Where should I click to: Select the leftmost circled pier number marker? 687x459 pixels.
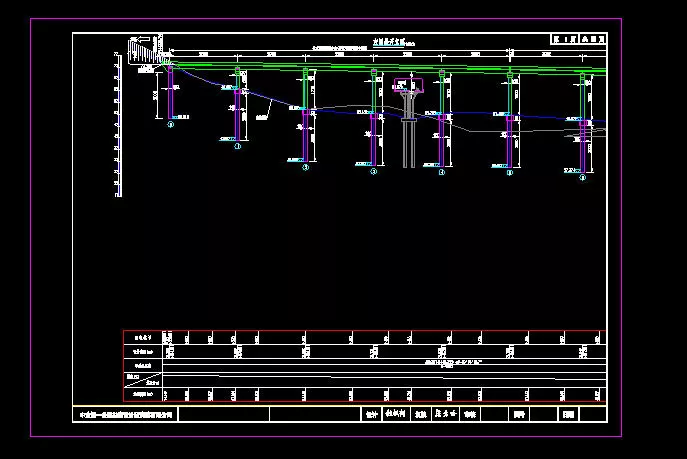pyautogui.click(x=170, y=125)
